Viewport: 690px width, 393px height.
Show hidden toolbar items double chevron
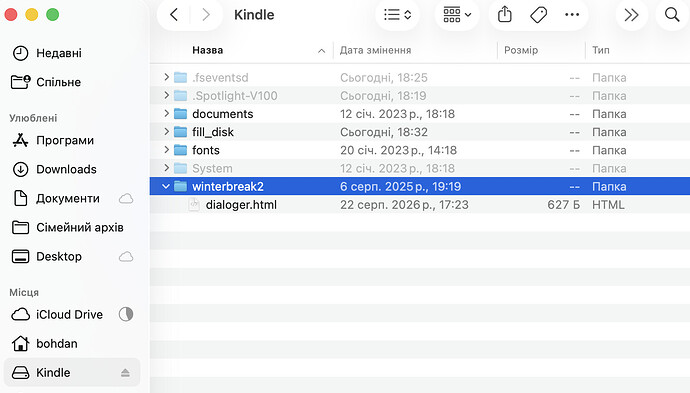tap(631, 15)
